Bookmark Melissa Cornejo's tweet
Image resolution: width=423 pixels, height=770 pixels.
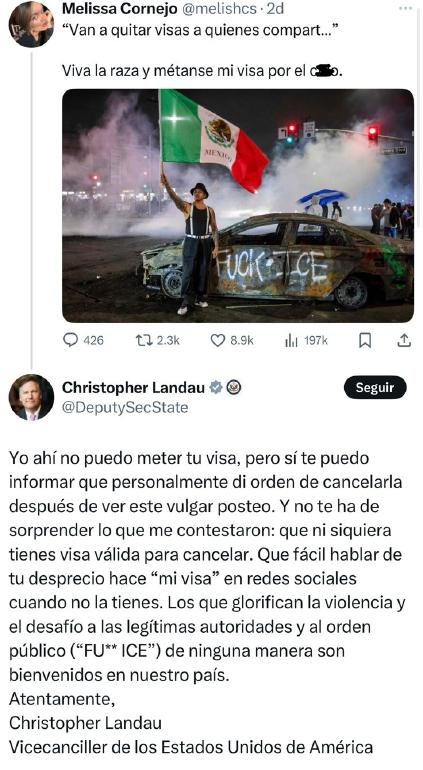(x=365, y=340)
